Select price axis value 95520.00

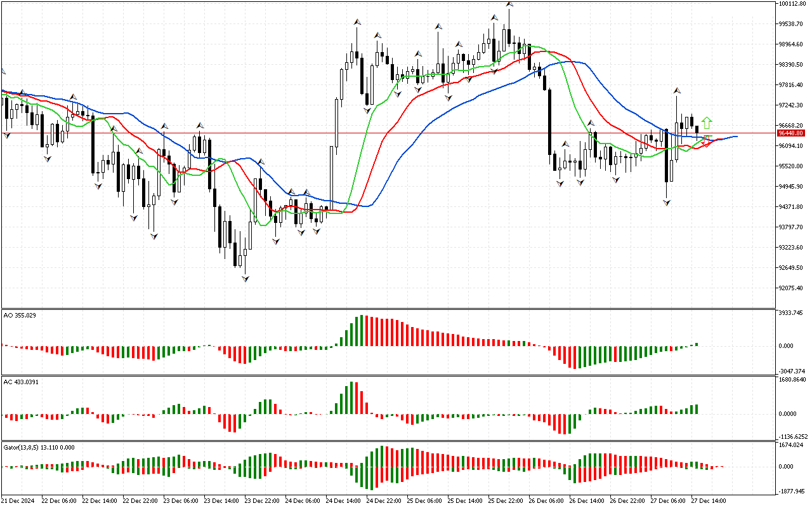pos(792,166)
